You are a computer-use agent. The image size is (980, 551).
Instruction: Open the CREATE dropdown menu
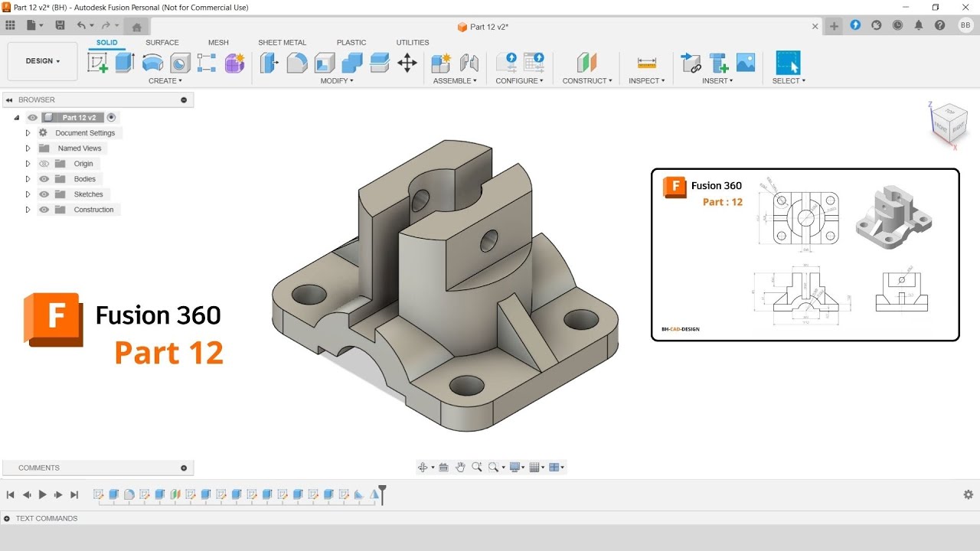pyautogui.click(x=165, y=80)
